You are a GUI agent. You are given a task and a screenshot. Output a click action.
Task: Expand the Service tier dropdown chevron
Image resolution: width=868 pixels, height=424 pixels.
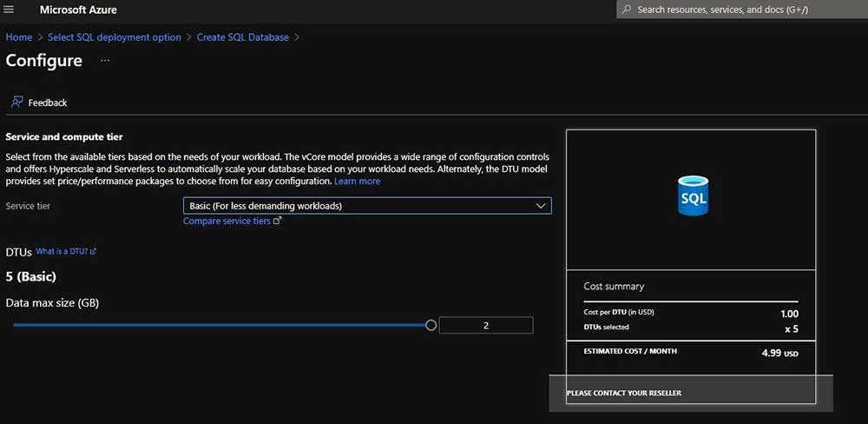click(x=541, y=206)
